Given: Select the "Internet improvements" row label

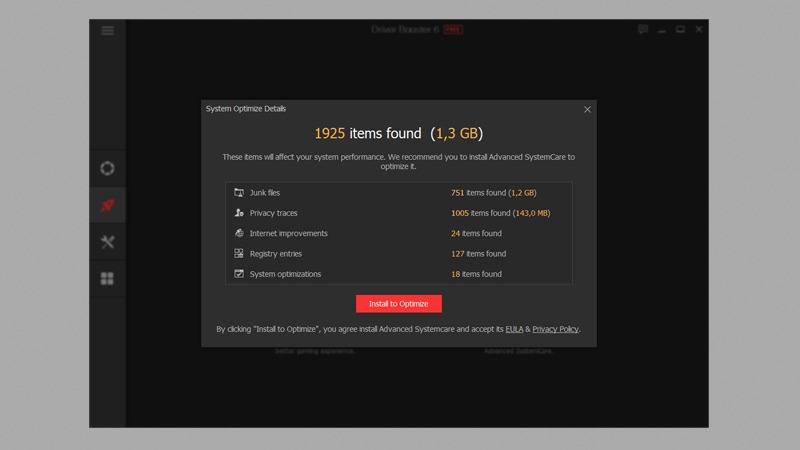Looking at the screenshot, I should [288, 233].
